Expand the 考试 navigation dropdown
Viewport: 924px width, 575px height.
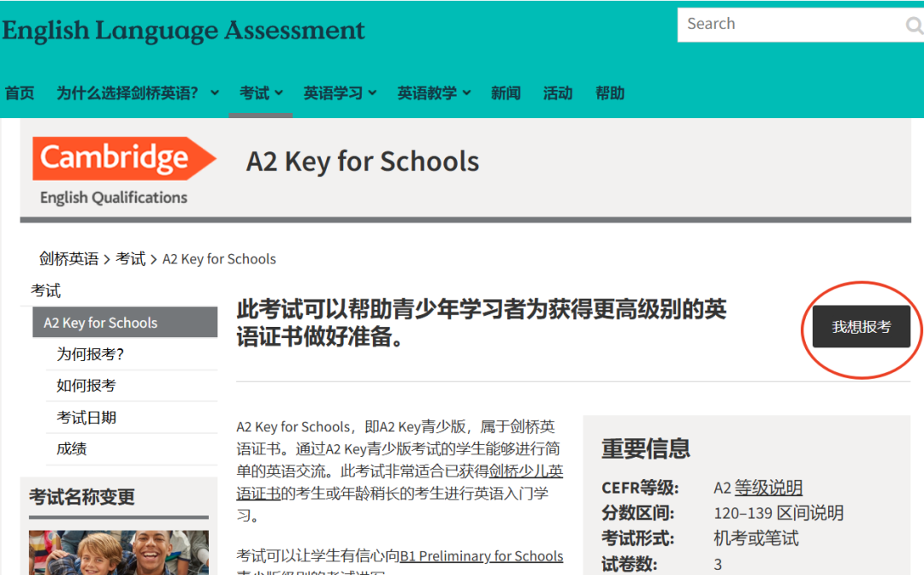261,92
